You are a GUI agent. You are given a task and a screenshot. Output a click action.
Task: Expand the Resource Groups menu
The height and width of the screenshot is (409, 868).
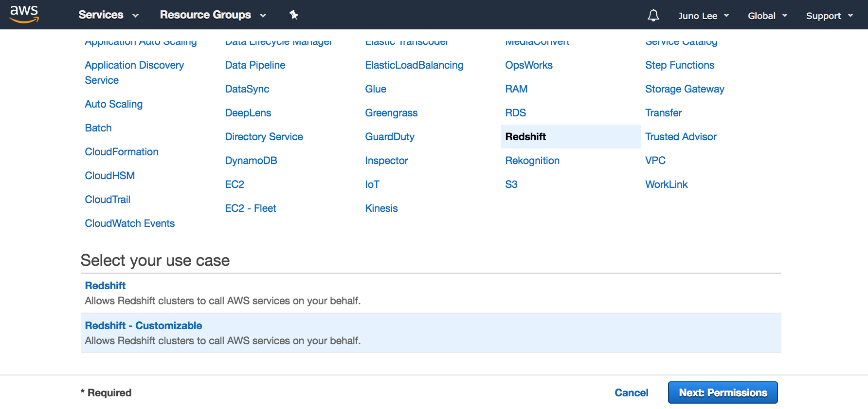(x=213, y=15)
